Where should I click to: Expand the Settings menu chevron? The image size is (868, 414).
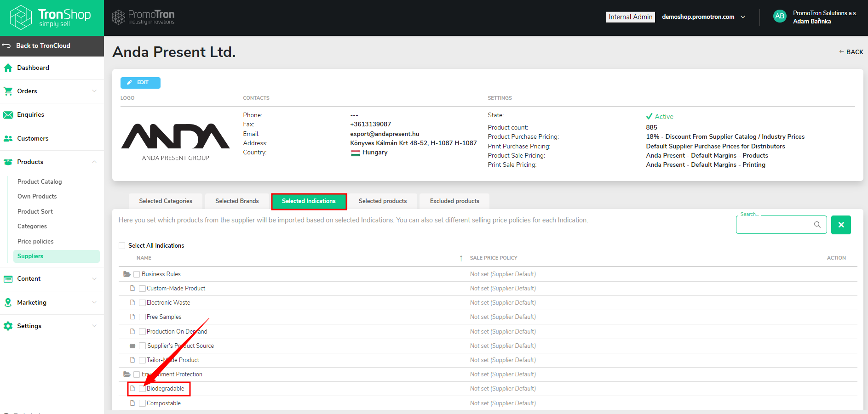[94, 326]
